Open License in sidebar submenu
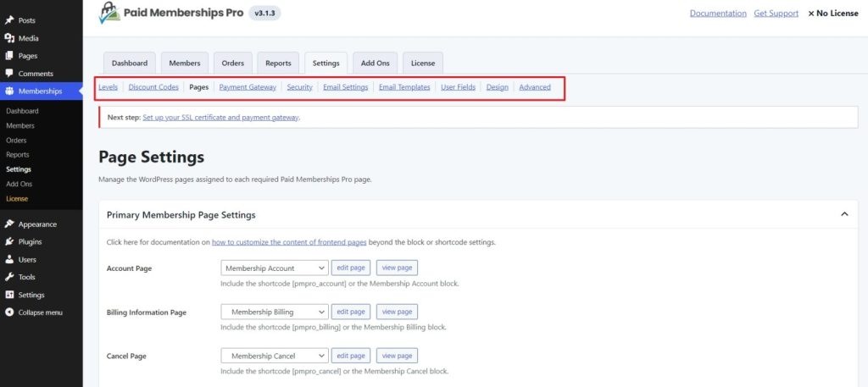 pos(17,198)
